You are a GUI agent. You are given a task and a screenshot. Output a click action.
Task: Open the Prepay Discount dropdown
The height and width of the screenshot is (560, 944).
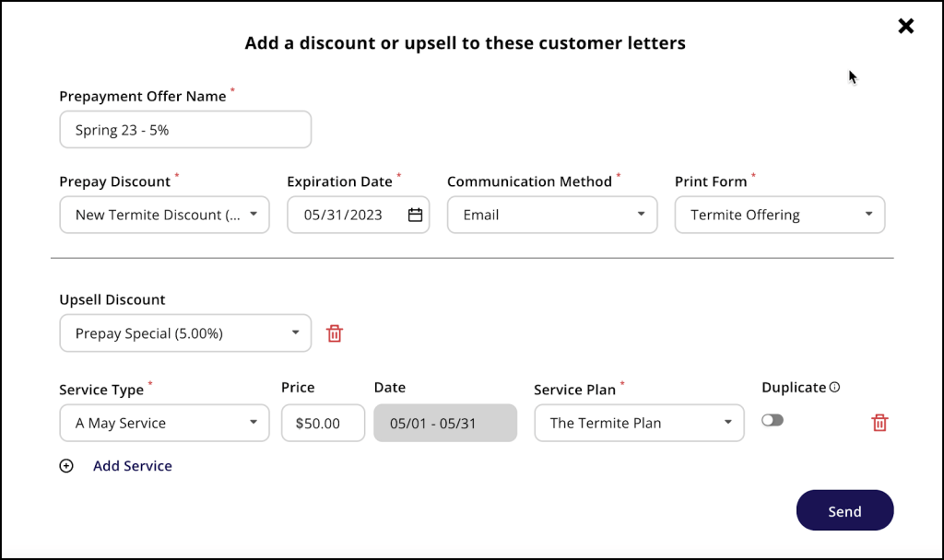point(165,215)
